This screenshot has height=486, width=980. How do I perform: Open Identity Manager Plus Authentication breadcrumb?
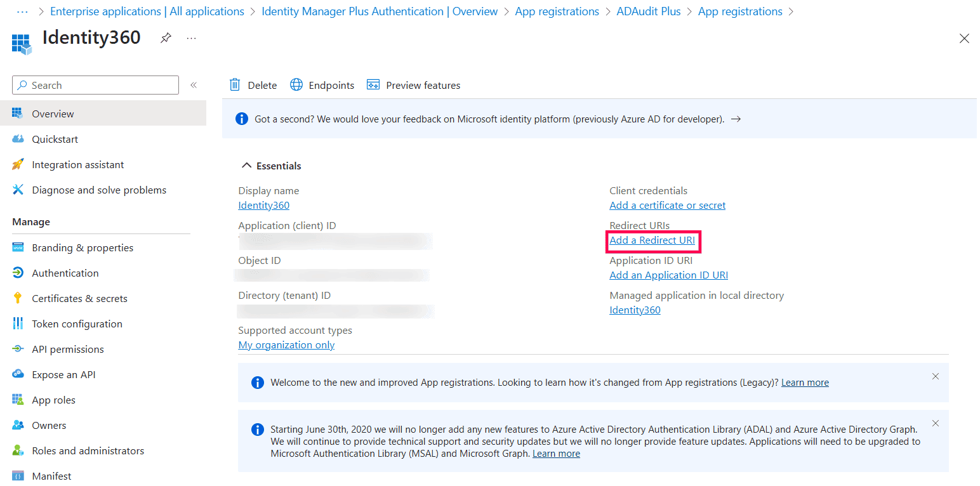[380, 11]
